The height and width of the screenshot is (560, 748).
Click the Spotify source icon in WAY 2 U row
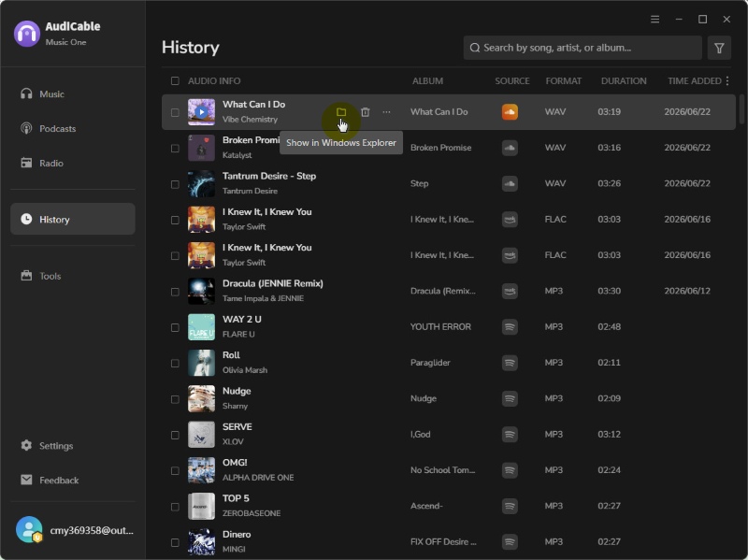(510, 327)
